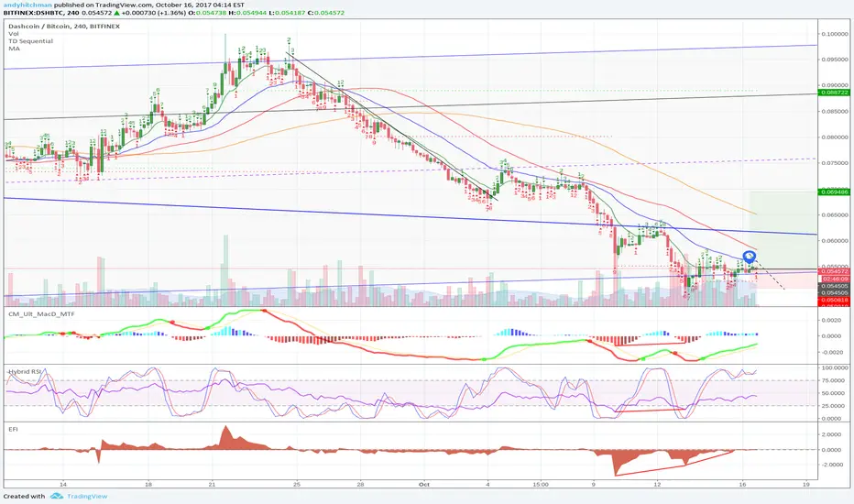The width and height of the screenshot is (854, 504).
Task: Click the blue idea marker pin on chart
Action: 750,257
